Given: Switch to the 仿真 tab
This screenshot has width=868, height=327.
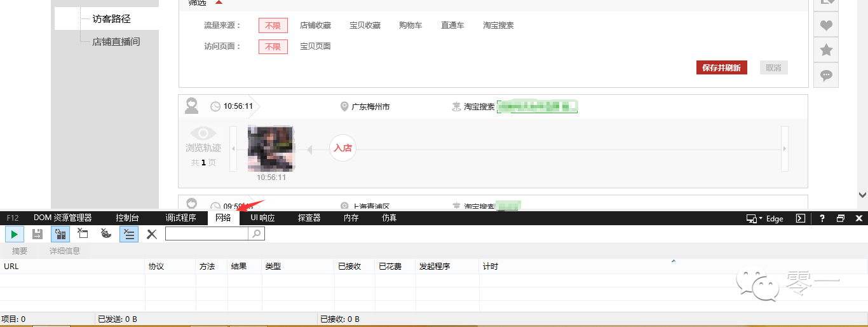Looking at the screenshot, I should coord(389,218).
